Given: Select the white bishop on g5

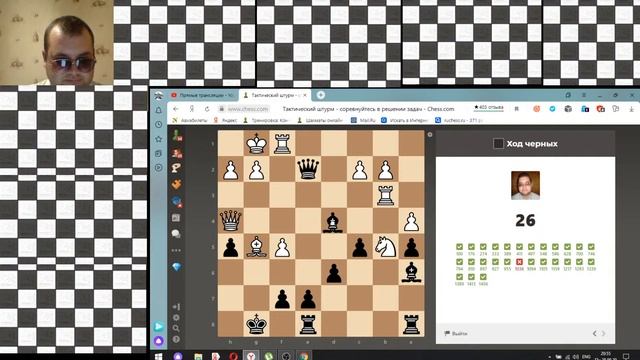Looking at the screenshot, I should [256, 247].
